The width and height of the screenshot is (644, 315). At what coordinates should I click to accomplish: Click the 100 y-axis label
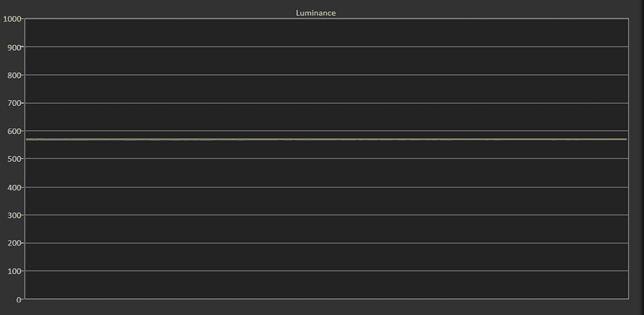(14, 271)
